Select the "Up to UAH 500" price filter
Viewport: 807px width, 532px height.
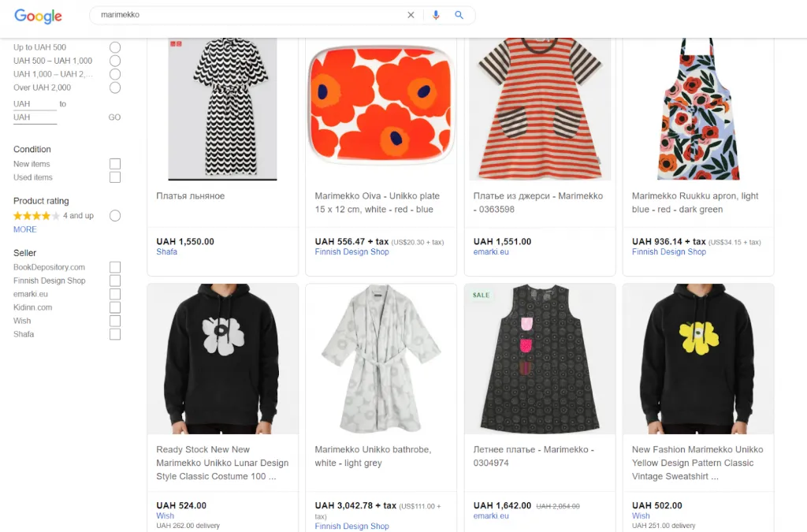(115, 47)
